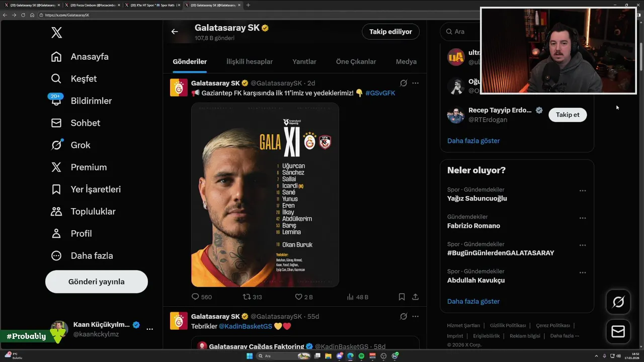Reply to lineup post with 560 comments

pos(202,297)
